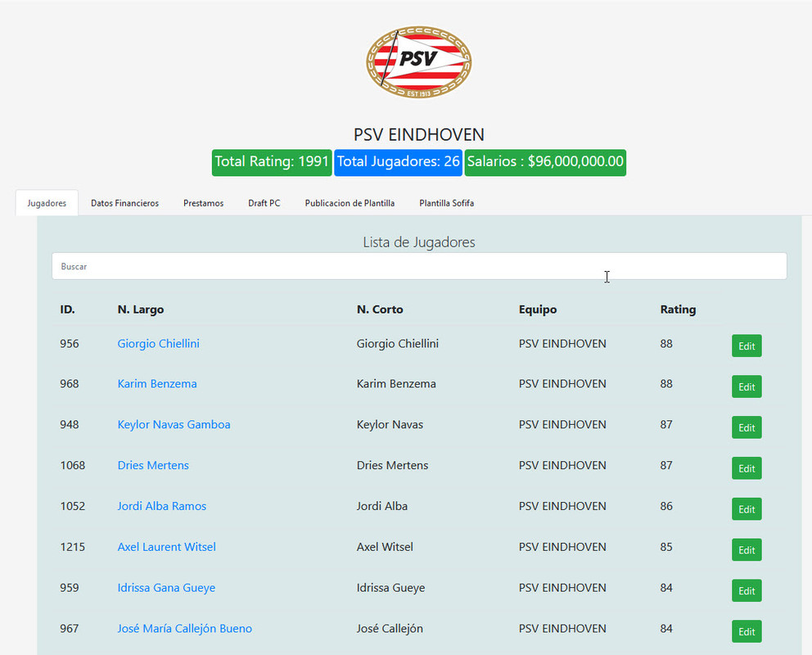812x655 pixels.
Task: Edit the José Callejón row
Action: 747,632
